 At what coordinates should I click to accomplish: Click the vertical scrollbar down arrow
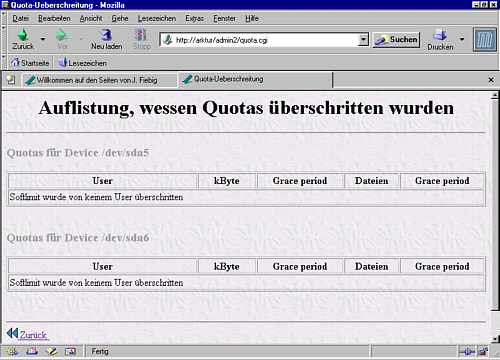click(495, 339)
